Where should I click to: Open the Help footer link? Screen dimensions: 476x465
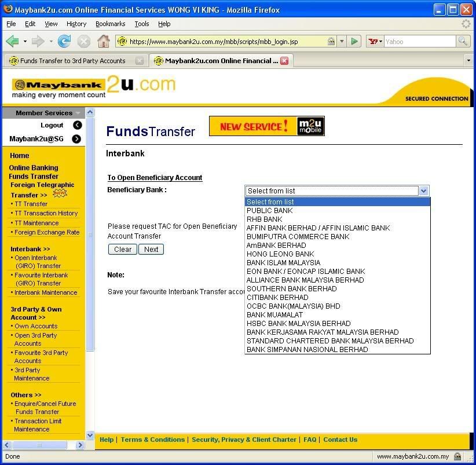tap(107, 440)
